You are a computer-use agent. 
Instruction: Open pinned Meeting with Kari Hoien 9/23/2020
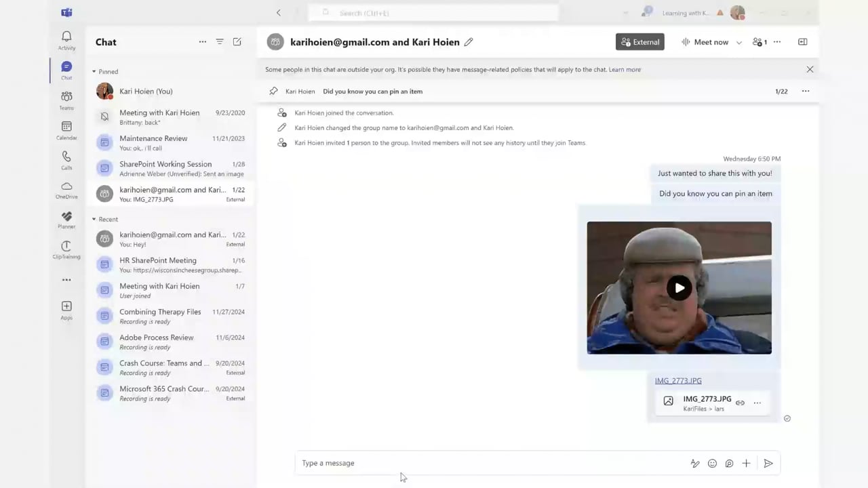coord(171,117)
